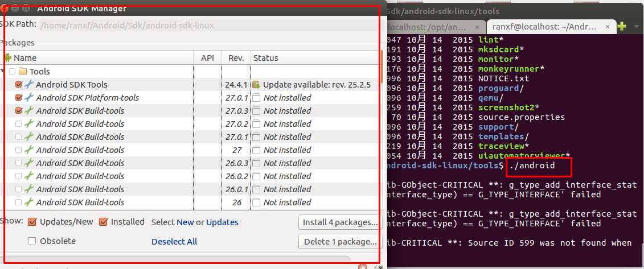Click 'uiautomatorviewer*' in terminal listing
This screenshot has width=644, height=269.
tap(524, 156)
